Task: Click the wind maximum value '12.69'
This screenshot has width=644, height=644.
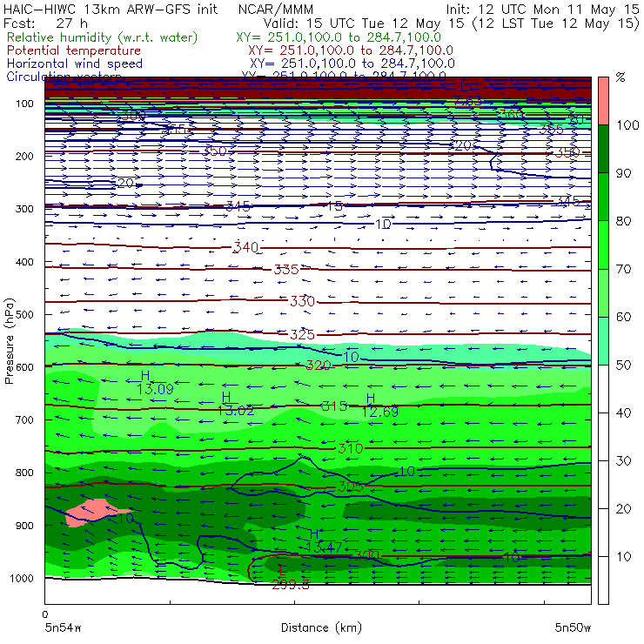Action: coord(380,412)
